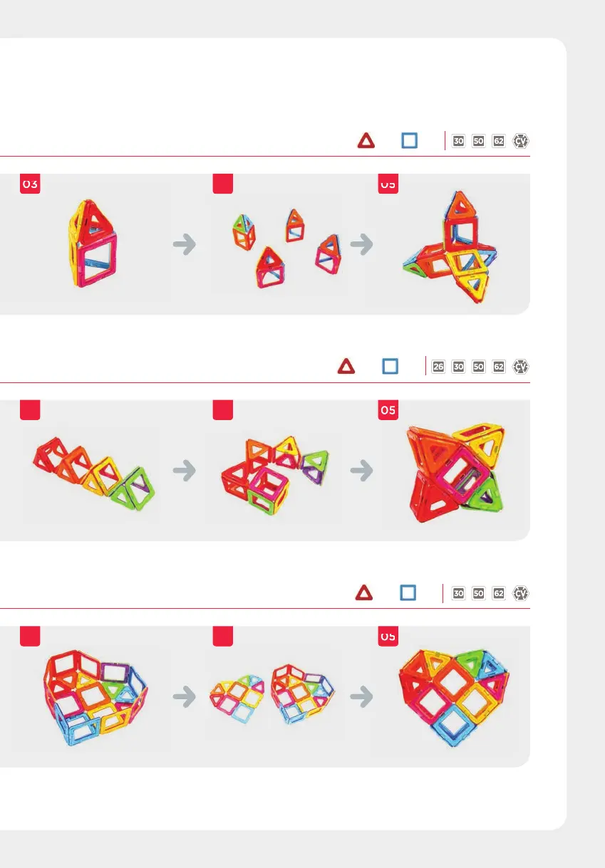Select the 30 set badge in the top row
Viewport: 605px width, 868px height.
click(x=459, y=141)
